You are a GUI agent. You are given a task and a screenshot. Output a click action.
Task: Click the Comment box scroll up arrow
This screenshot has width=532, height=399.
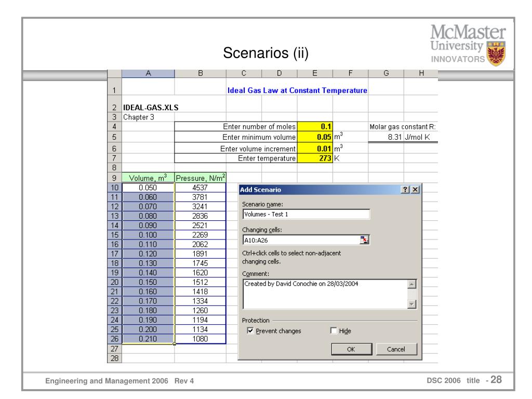tap(411, 284)
